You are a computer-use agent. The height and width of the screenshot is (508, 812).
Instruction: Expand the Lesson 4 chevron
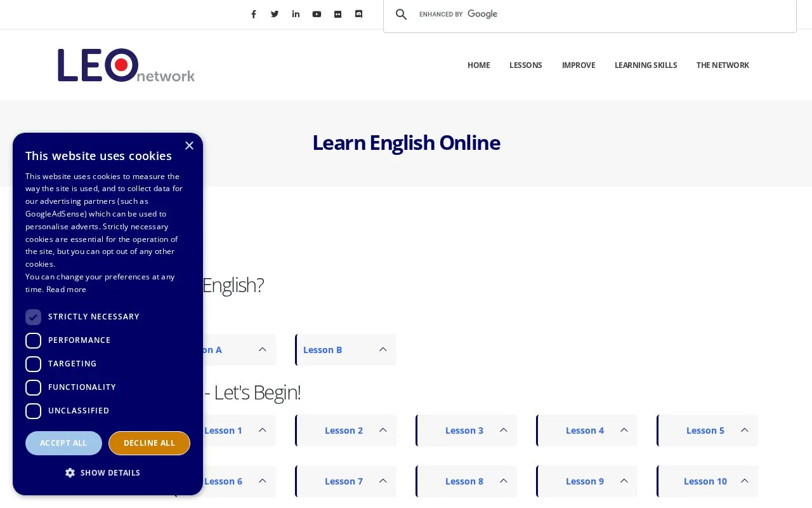coord(624,430)
